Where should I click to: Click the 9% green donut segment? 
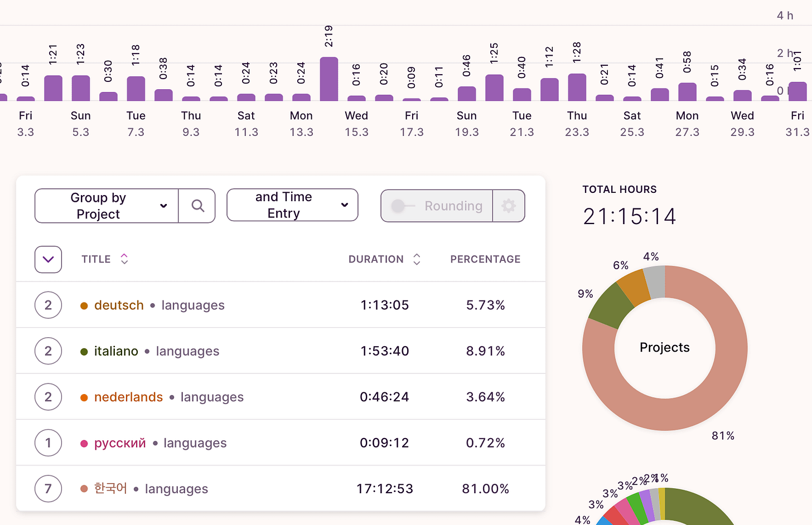[611, 304]
